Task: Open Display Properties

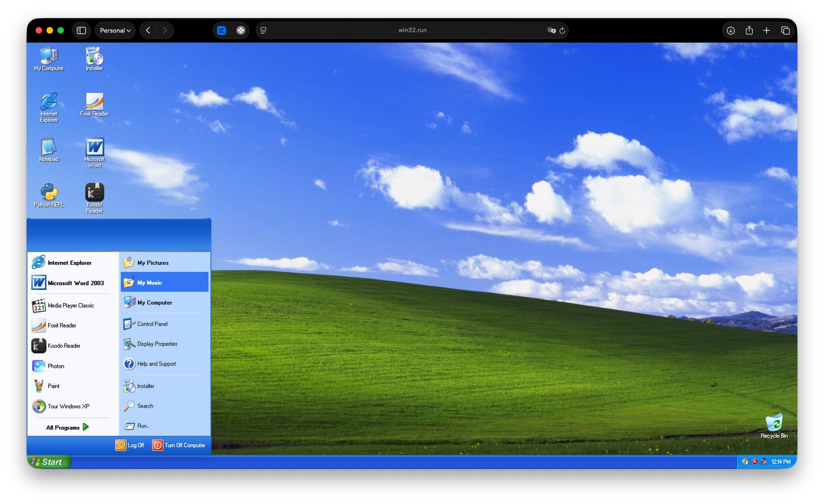Action: point(165,344)
